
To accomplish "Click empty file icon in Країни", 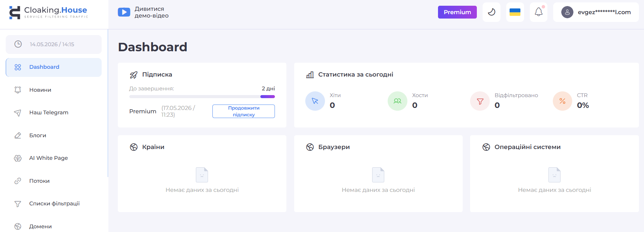I will point(202,175).
